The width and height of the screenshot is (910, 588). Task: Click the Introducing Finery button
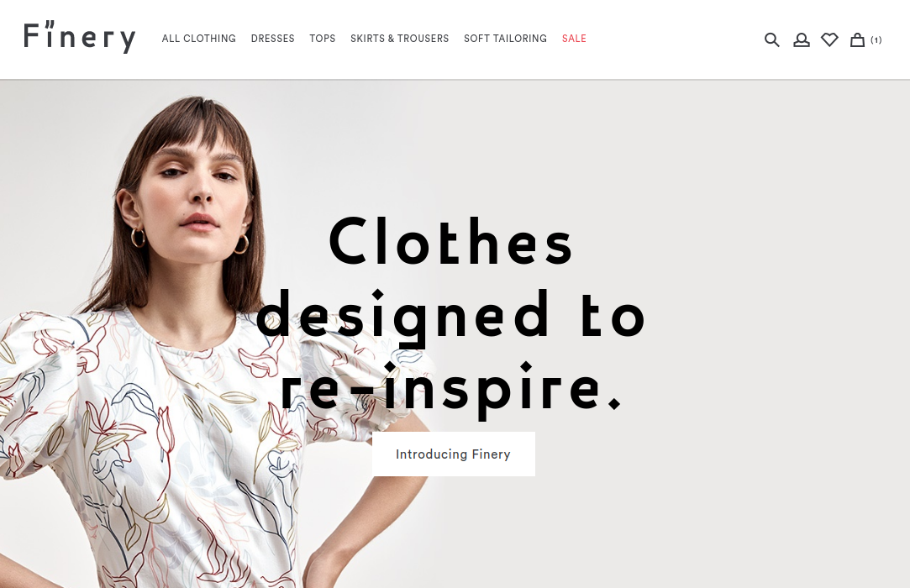(453, 454)
